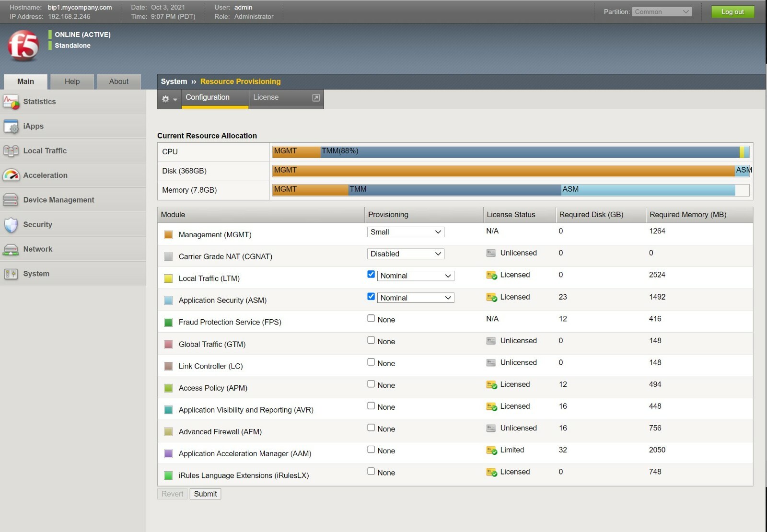Enable Global Traffic (GTM) checkbox
The height and width of the screenshot is (532, 767).
pyautogui.click(x=371, y=340)
